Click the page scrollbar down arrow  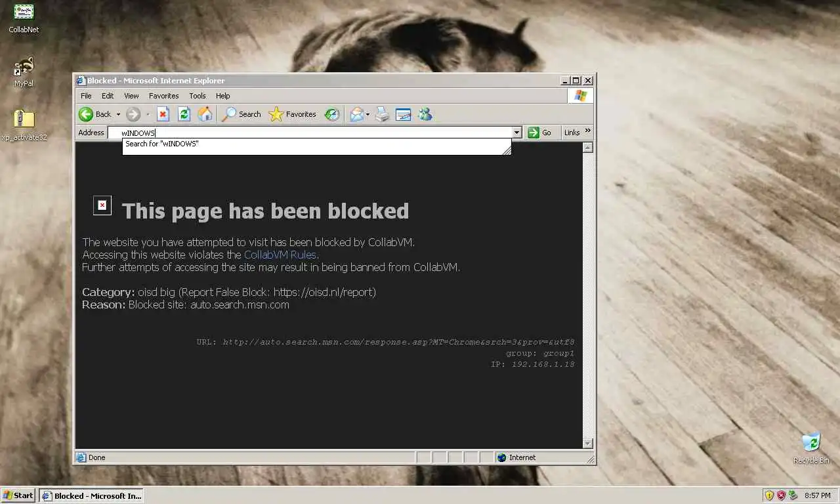588,444
